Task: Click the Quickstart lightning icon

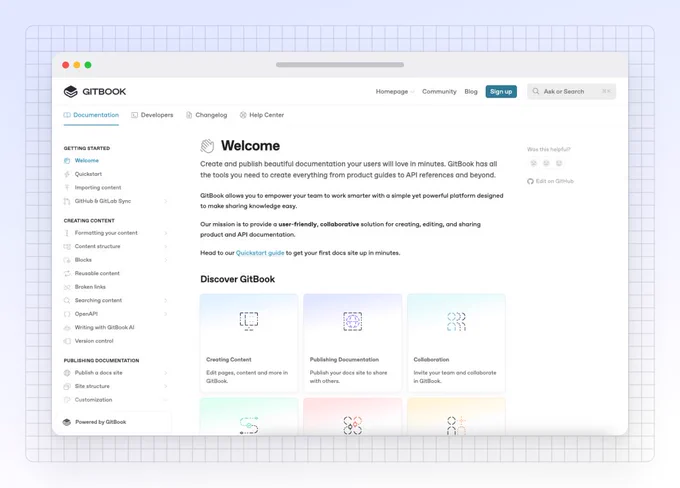Action: 67,174
